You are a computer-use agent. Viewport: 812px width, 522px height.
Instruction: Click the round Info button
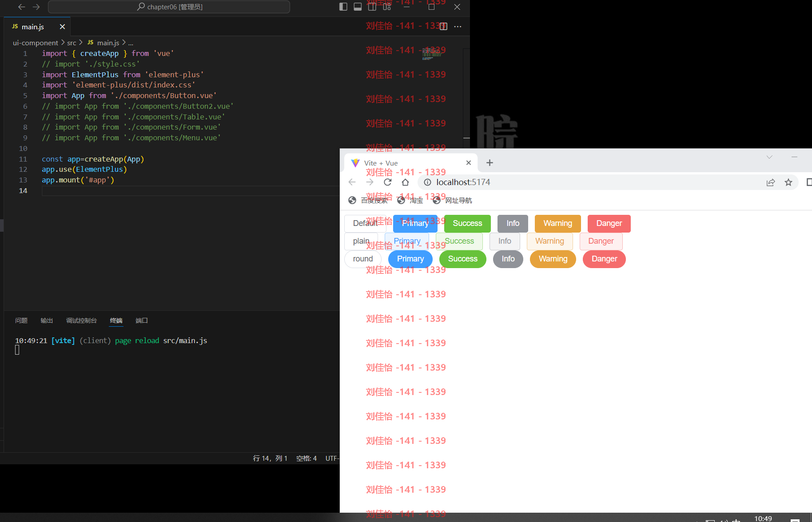pos(508,259)
